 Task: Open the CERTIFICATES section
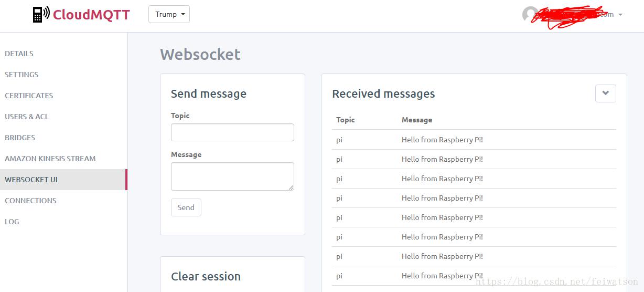(x=29, y=96)
